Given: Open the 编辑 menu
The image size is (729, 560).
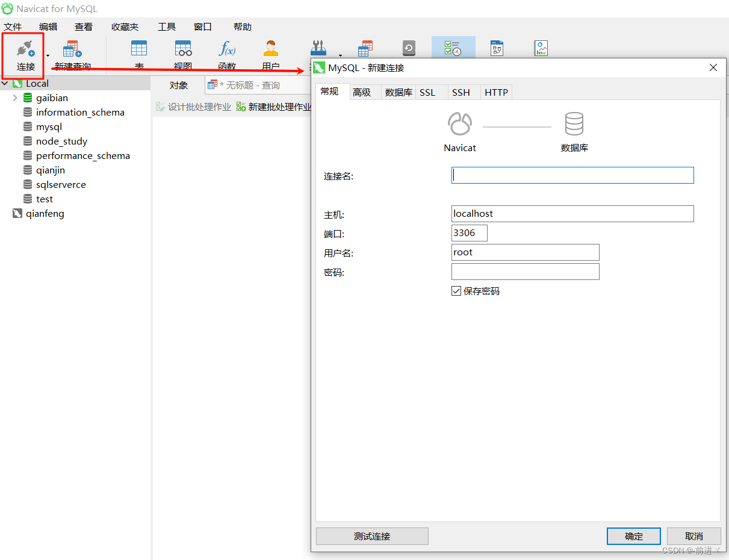Looking at the screenshot, I should [x=48, y=26].
